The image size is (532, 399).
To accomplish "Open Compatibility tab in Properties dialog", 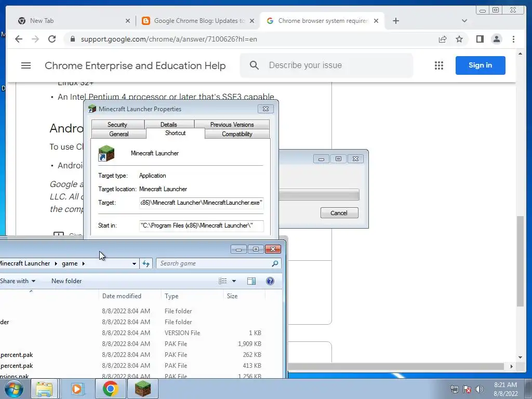I will point(237,134).
